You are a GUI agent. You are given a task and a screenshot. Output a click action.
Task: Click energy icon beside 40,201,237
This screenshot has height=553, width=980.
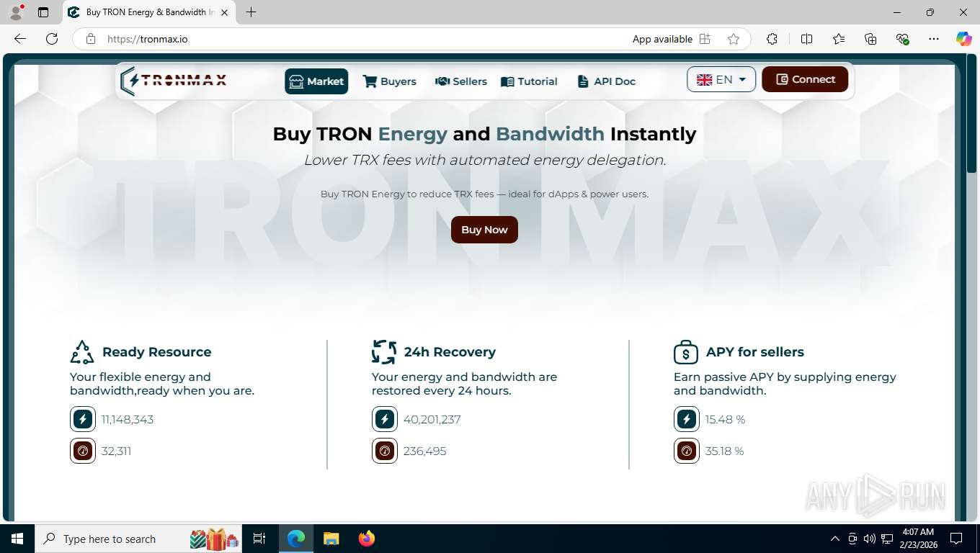point(385,419)
